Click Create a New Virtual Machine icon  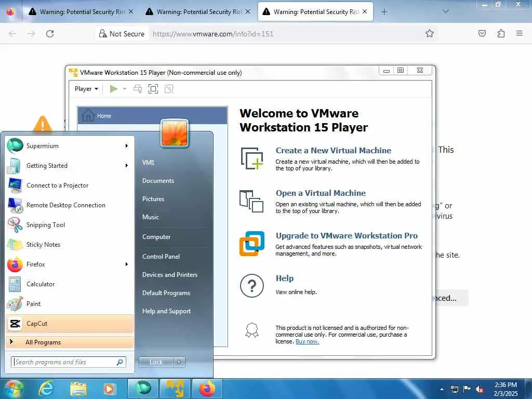tap(252, 158)
